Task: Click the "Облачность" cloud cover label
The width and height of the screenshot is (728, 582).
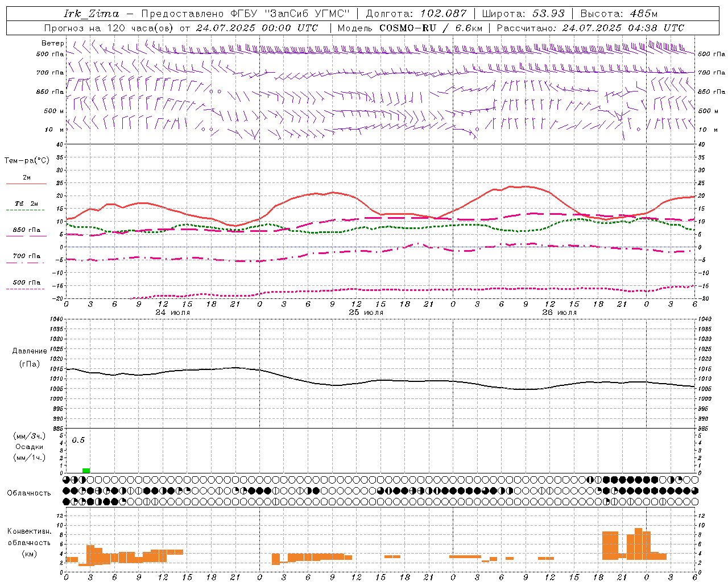Action: click(x=29, y=493)
